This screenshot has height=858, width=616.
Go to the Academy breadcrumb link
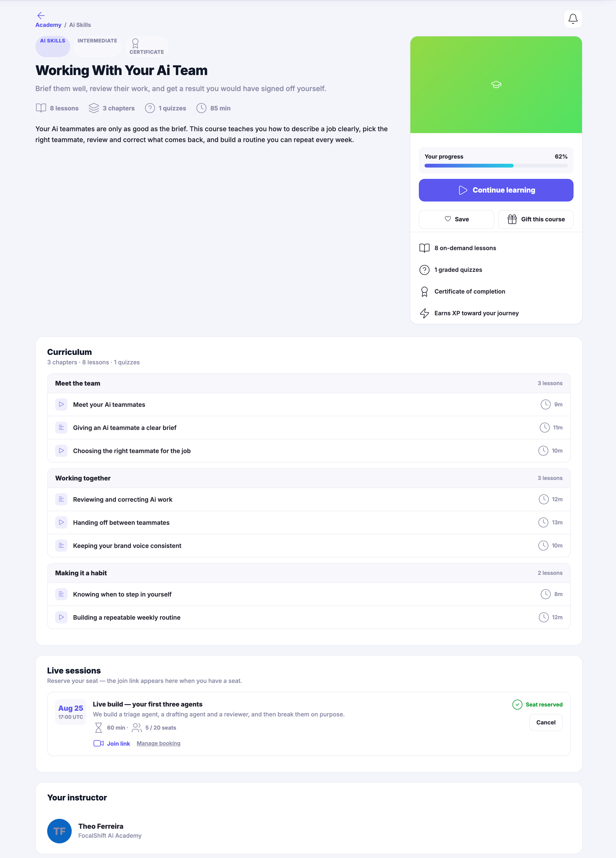(48, 25)
